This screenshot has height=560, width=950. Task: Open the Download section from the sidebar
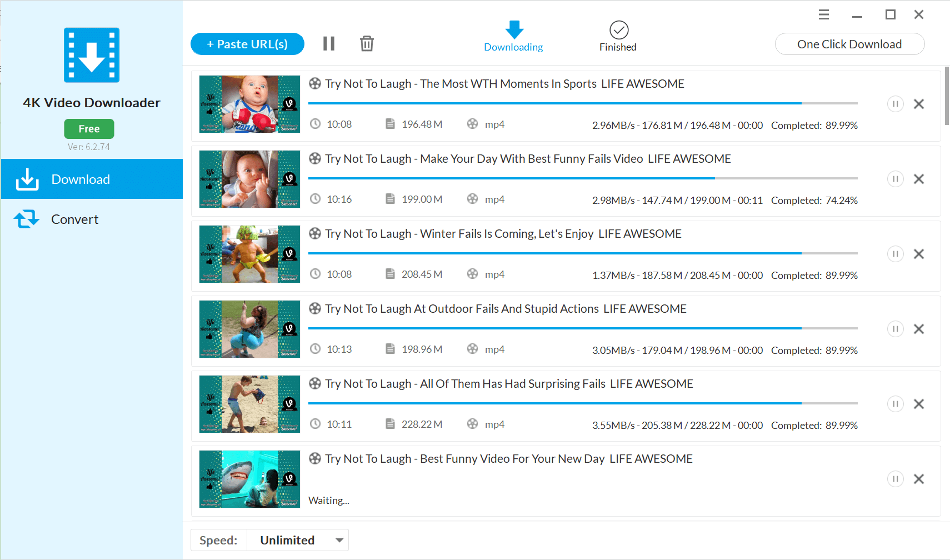pos(81,179)
